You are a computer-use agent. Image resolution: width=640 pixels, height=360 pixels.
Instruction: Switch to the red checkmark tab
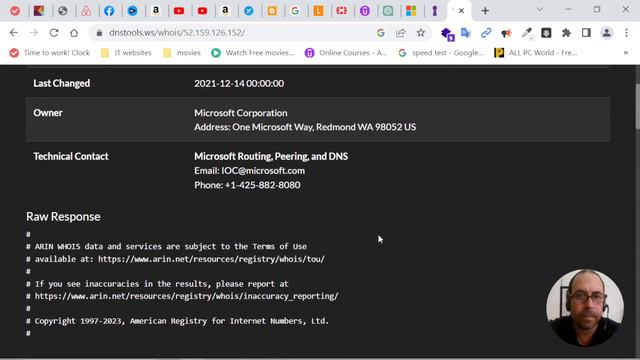coord(15,11)
